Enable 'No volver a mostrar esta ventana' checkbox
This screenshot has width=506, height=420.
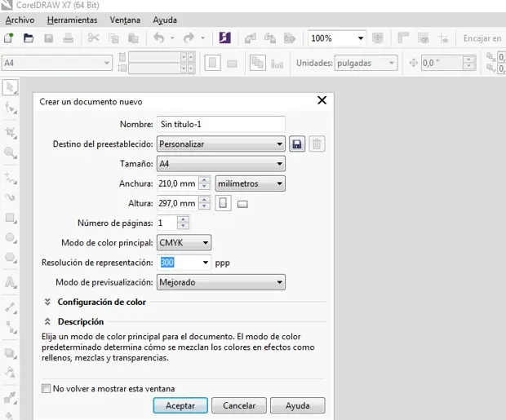pos(47,389)
